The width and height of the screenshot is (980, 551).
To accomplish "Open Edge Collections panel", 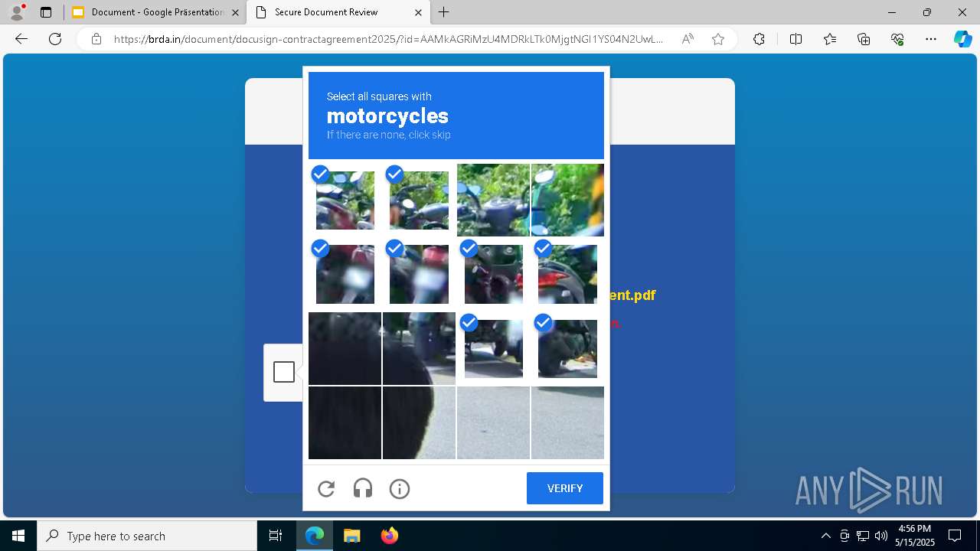I will tap(864, 39).
